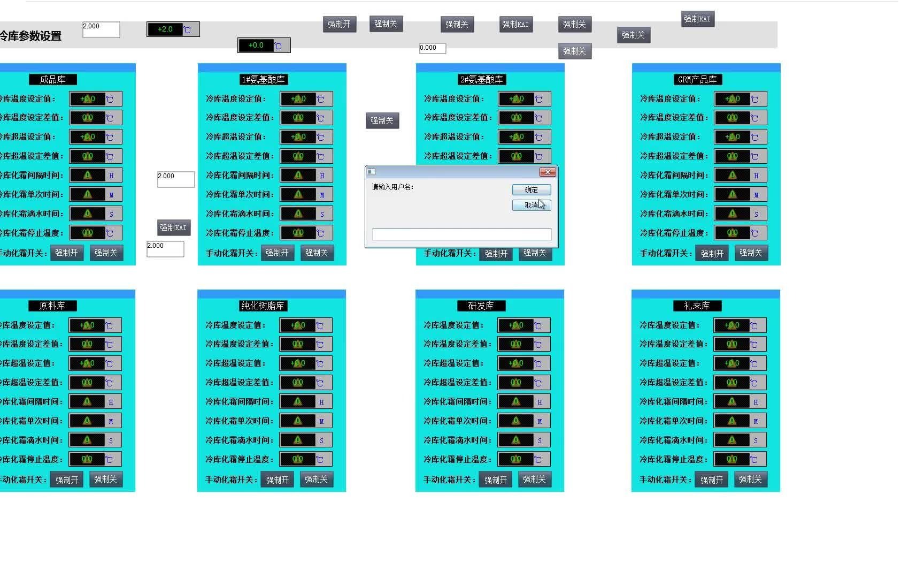The image size is (924, 578).
Task: Force off 原料库 manual defrost 强制关
Action: point(106,479)
